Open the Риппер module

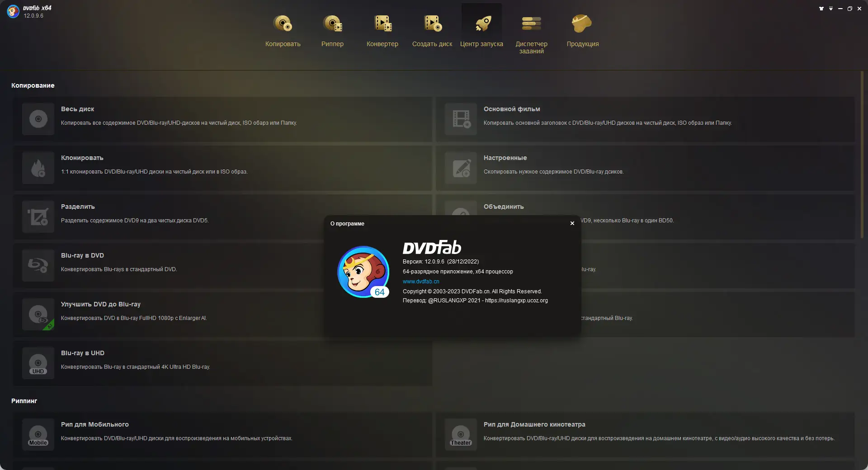(332, 30)
